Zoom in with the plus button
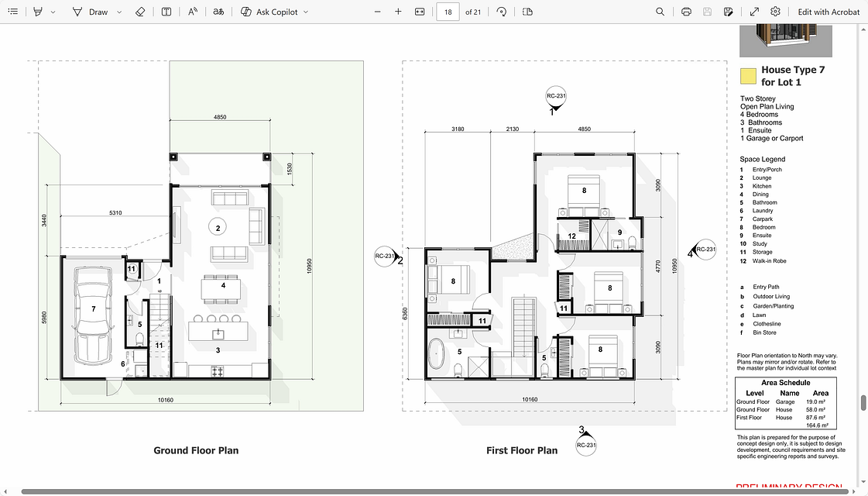This screenshot has width=868, height=496. pos(398,12)
